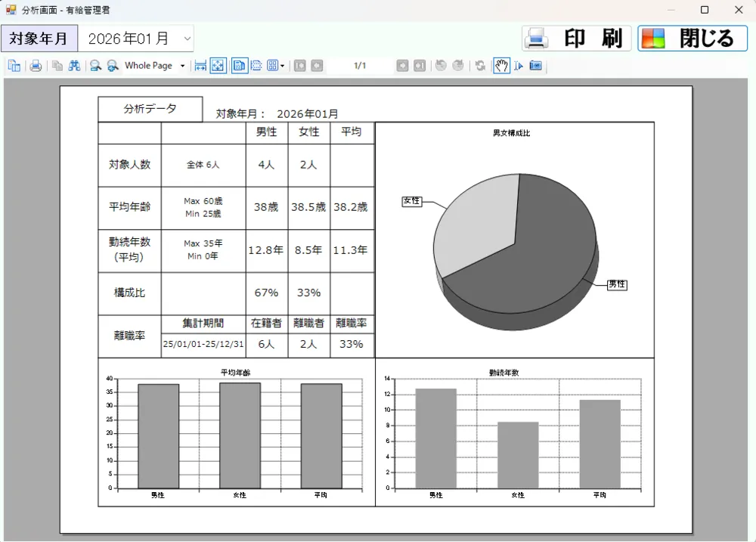Copy the report using the copy icon
The image size is (756, 542).
point(56,66)
